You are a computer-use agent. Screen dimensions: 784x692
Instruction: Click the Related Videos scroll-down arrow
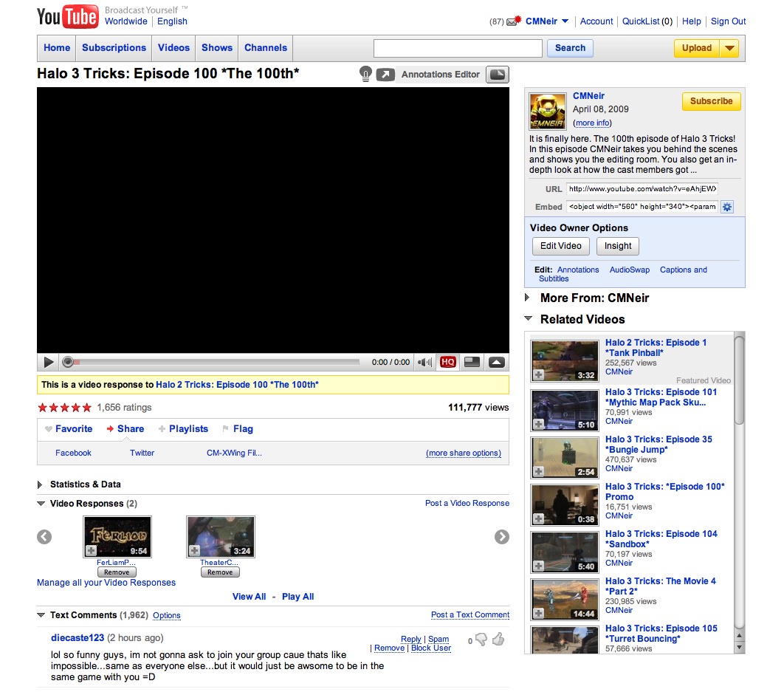[x=739, y=648]
